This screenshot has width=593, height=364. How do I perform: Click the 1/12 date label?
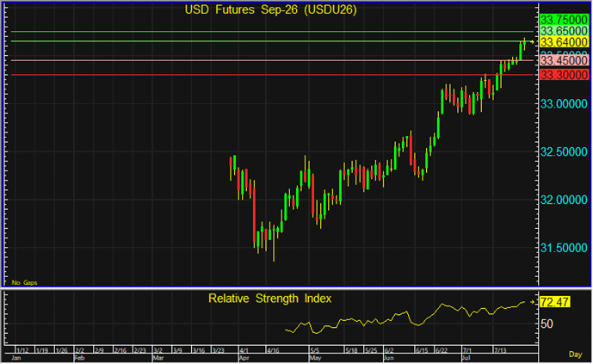pos(22,350)
